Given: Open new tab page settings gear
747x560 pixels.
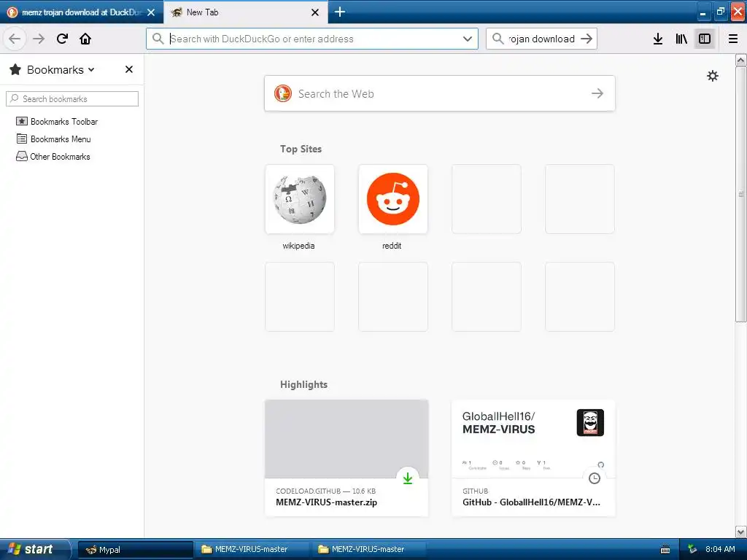Looking at the screenshot, I should [x=712, y=76].
